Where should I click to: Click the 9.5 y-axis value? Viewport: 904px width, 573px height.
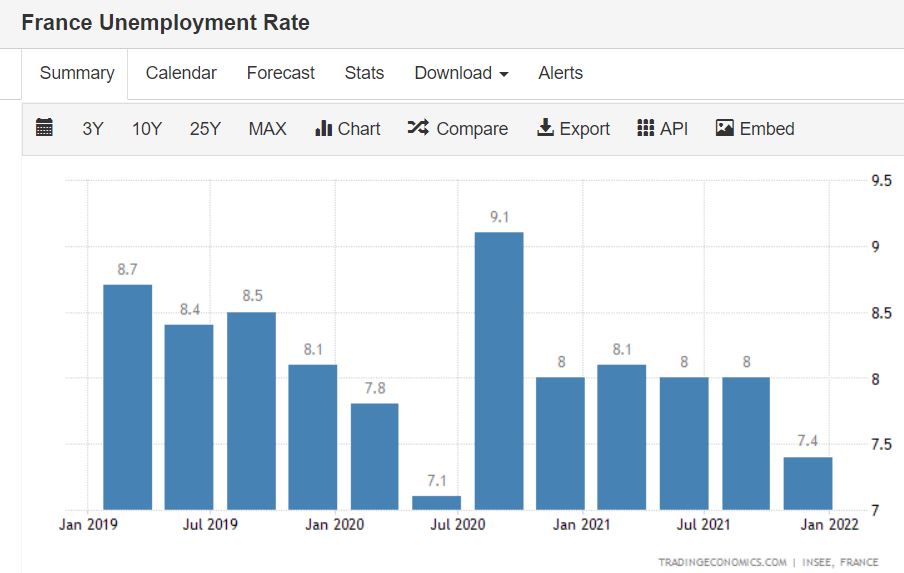coord(881,181)
